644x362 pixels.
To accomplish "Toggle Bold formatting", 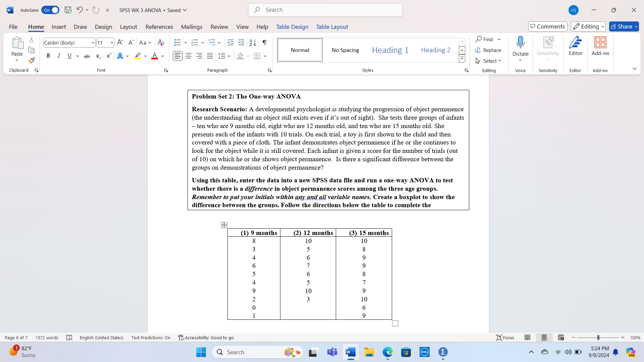I will [48, 56].
